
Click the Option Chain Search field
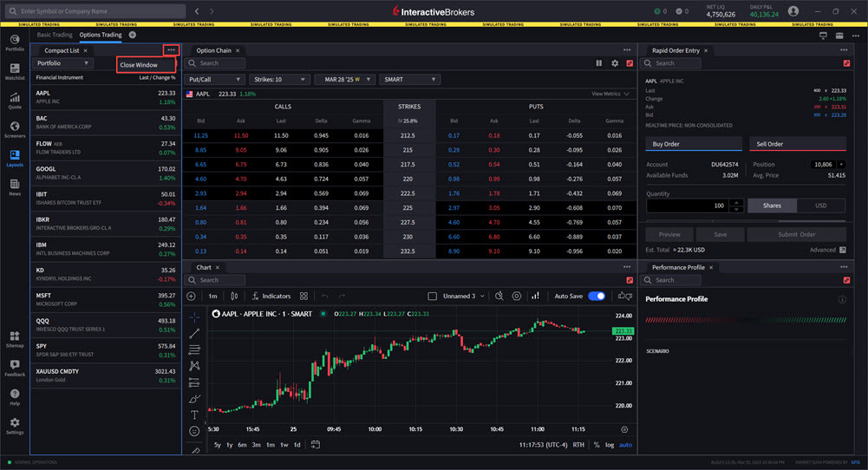pyautogui.click(x=215, y=63)
